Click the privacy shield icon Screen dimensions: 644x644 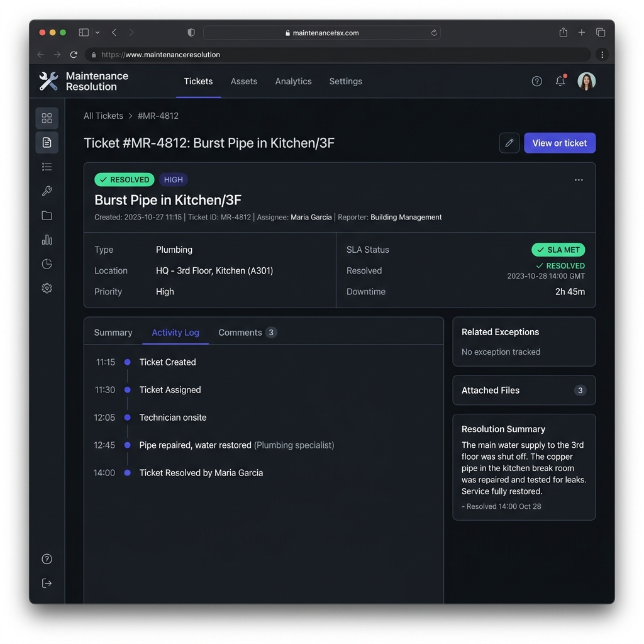point(191,33)
